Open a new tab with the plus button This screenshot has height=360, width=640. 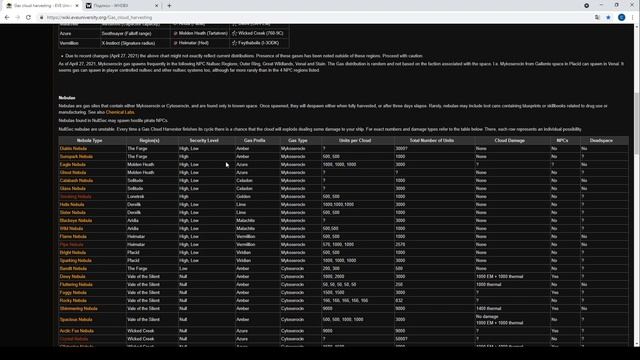point(169,6)
